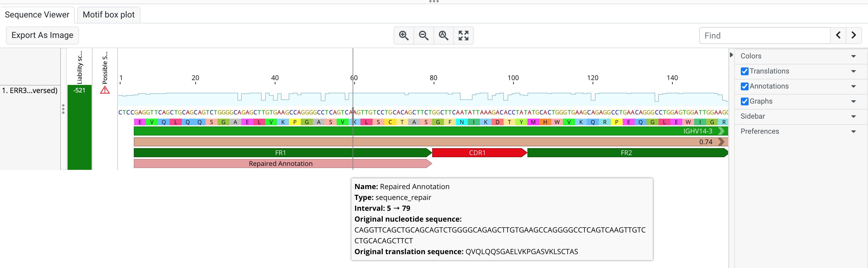Viewport: 868px width, 268px height.
Task: Select the Repaired Annotation pink bar
Action: 283,164
